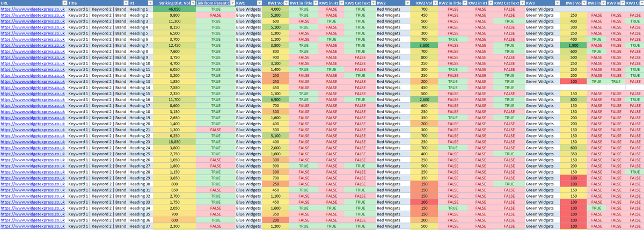
Task: Open the KW1 Cat Text filter dropdown
Action: tap(372, 3)
